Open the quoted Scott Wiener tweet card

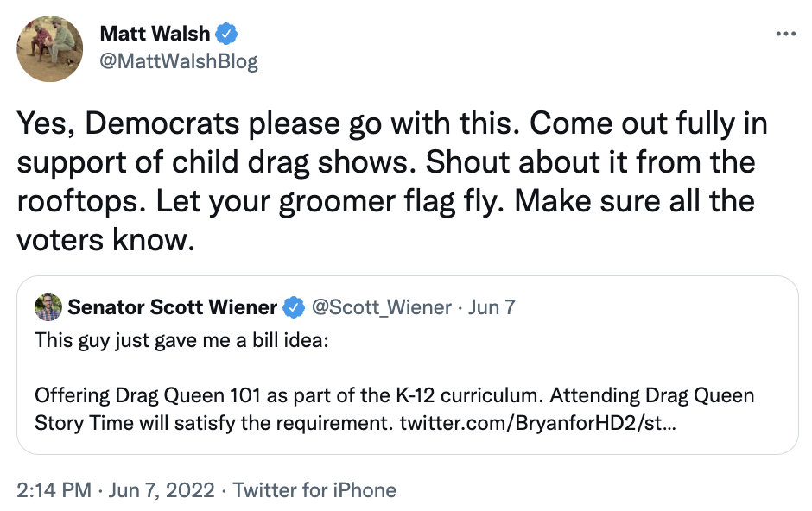pos(406,363)
